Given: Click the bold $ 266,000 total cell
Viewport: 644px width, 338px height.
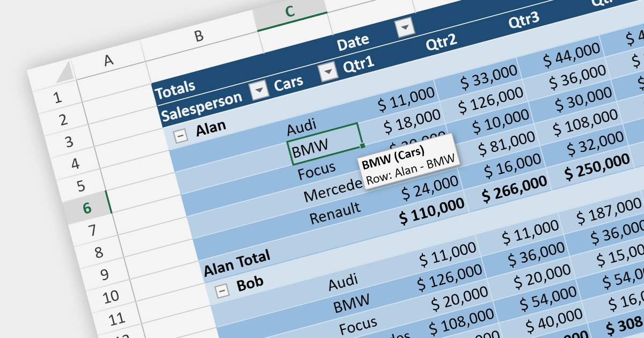Looking at the screenshot, I should [514, 188].
